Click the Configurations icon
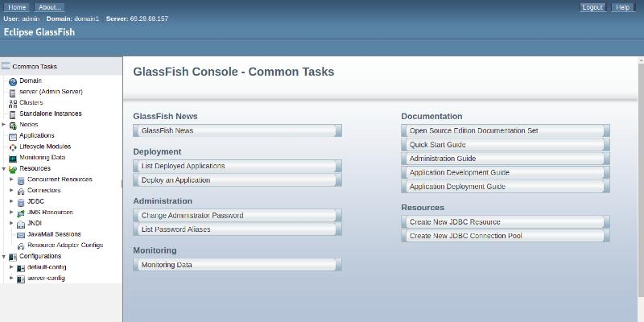The height and width of the screenshot is (322, 644). click(x=13, y=257)
